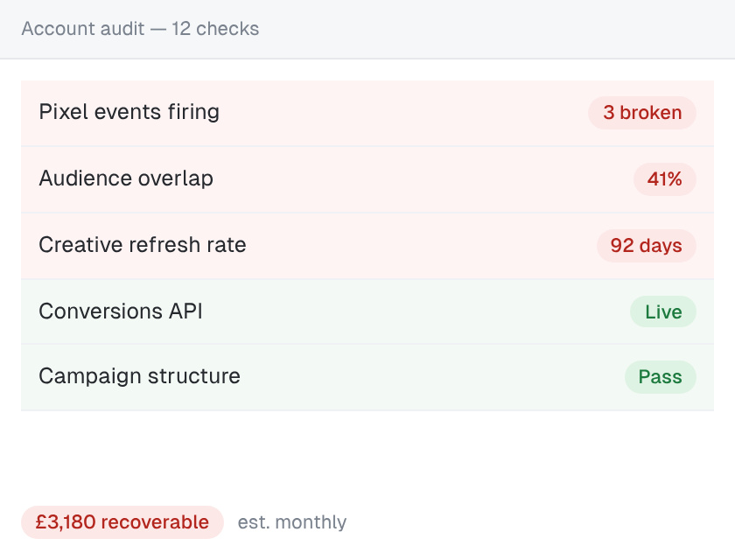Click the '41%' overlap badge

[665, 179]
